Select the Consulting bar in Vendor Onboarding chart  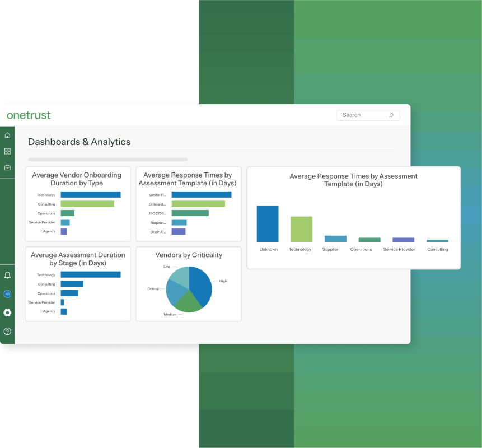coord(87,204)
